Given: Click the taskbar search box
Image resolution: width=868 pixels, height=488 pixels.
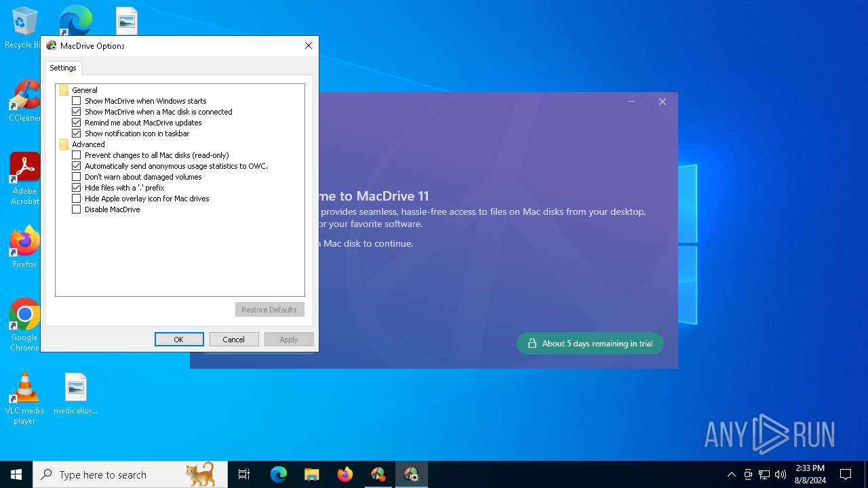Looking at the screenshot, I should pyautogui.click(x=130, y=474).
